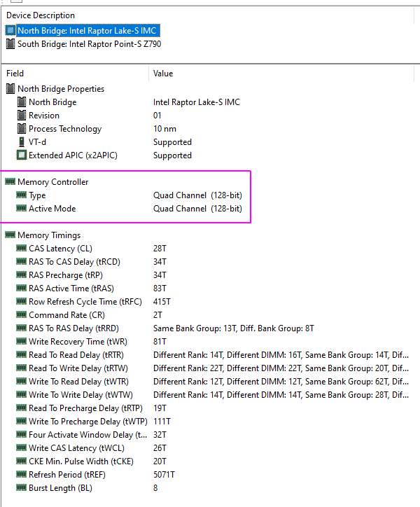This screenshot has height=507, width=420.
Task: Click the South Bridge device chip icon
Action: [10, 44]
